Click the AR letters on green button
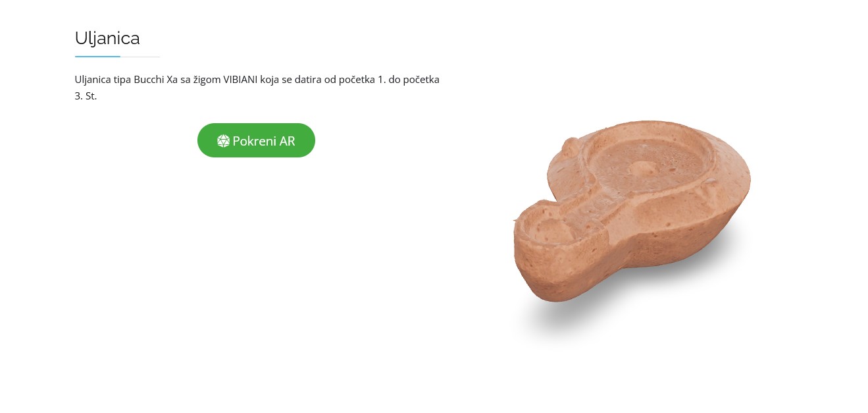 pos(288,141)
